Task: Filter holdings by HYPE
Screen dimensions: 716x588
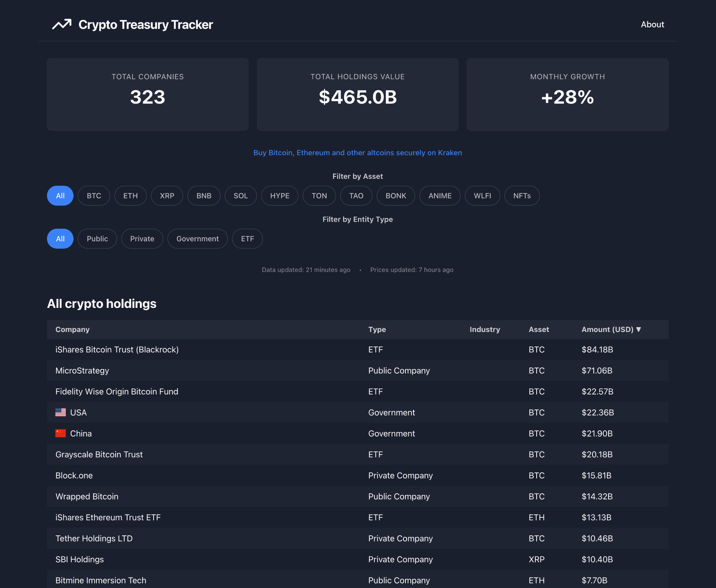Action: 280,196
